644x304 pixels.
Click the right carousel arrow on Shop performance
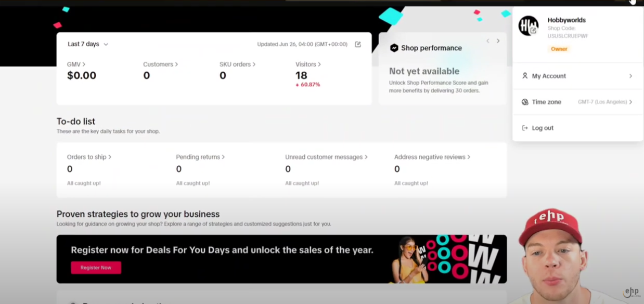click(x=498, y=41)
